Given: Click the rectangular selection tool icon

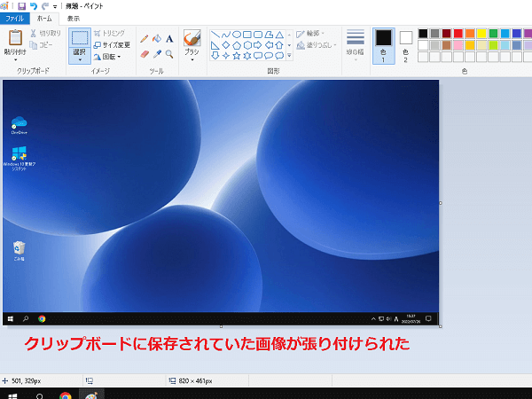Looking at the screenshot, I should click(80, 37).
